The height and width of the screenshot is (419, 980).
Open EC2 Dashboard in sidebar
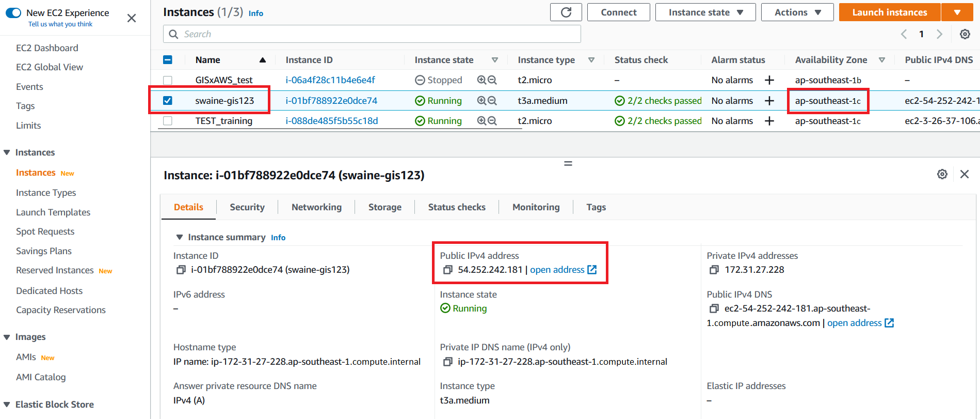47,48
